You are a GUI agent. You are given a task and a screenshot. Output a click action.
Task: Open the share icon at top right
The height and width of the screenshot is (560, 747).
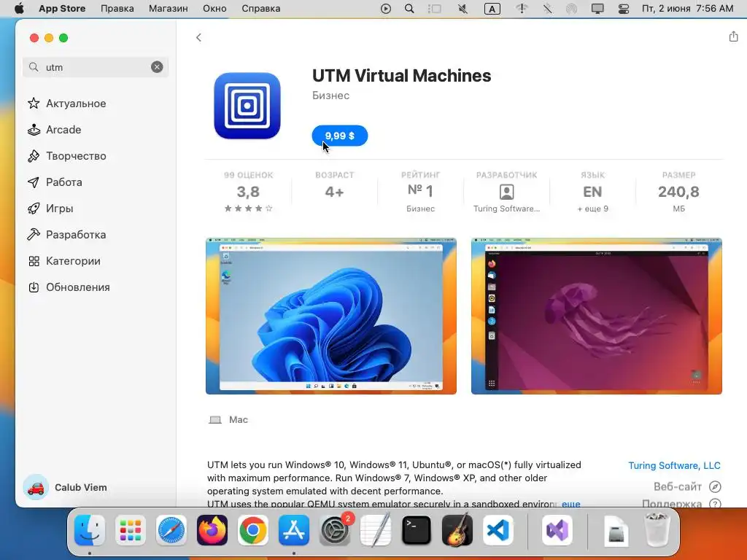733,36
